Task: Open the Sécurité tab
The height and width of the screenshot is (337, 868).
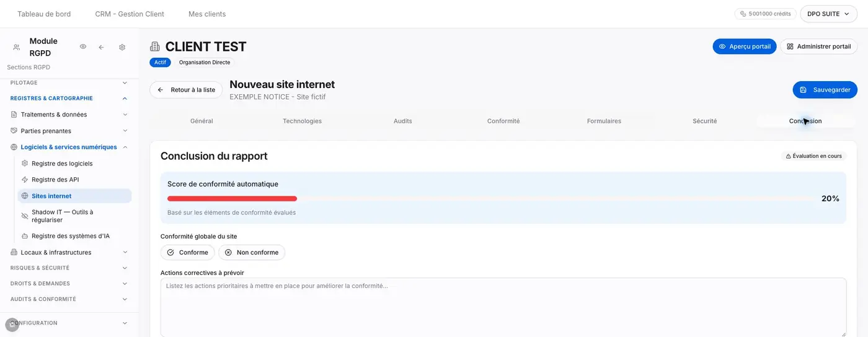Action: [705, 121]
